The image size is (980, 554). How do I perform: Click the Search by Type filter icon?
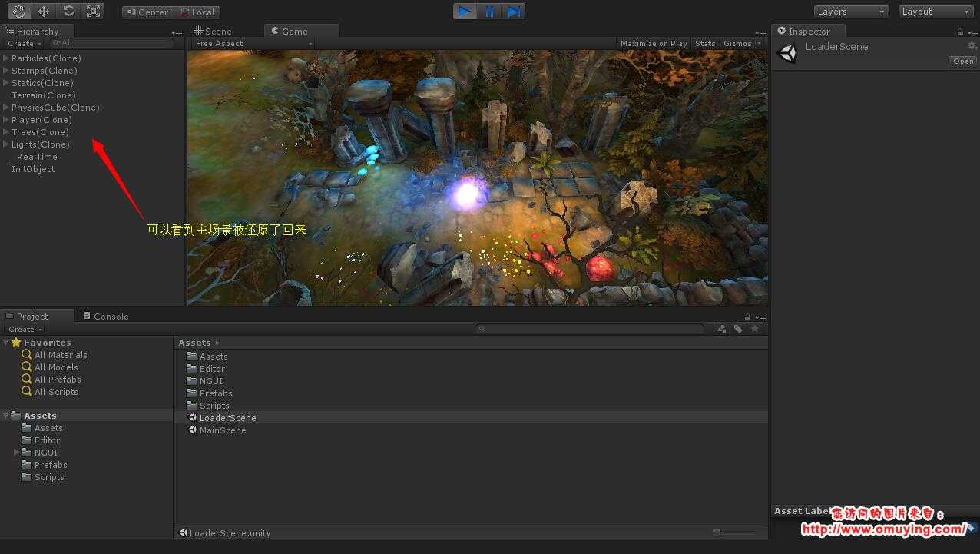click(x=722, y=329)
